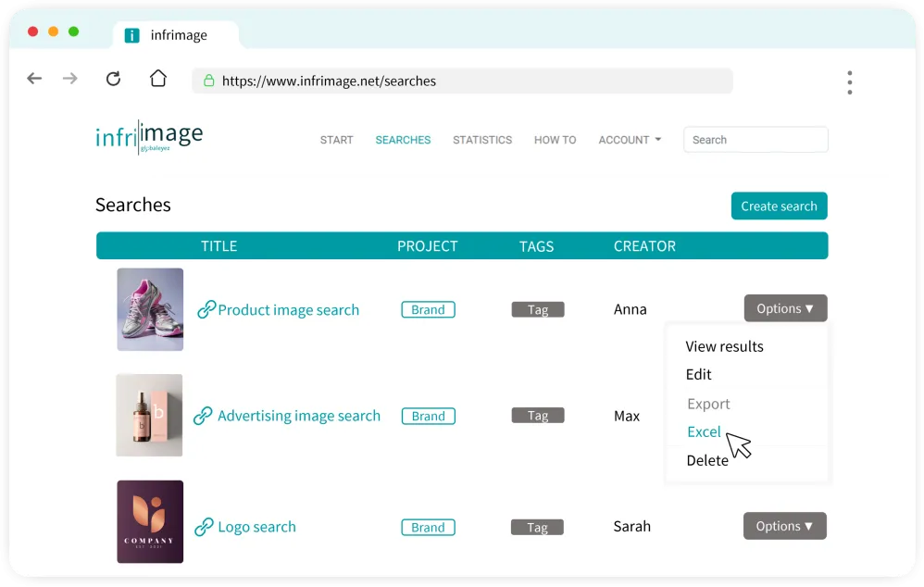Open the Options dropdown on Sarah's row
This screenshot has height=587, width=924.
click(784, 525)
